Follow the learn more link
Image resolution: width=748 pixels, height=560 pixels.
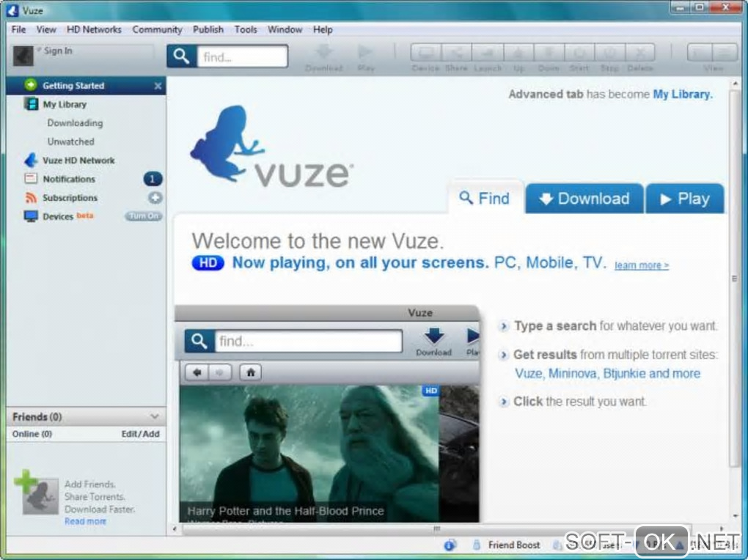coord(642,265)
